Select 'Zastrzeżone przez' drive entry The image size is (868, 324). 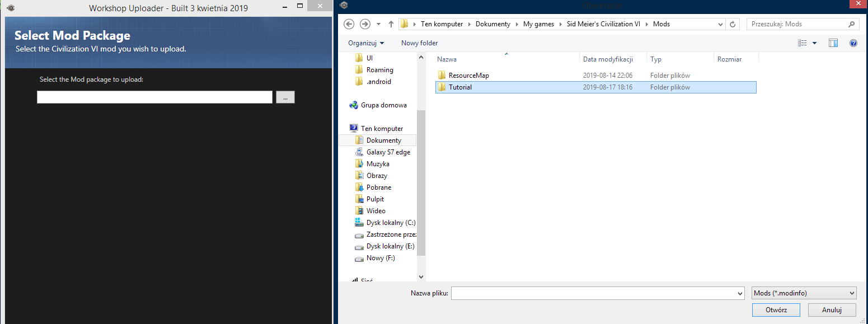tap(391, 234)
